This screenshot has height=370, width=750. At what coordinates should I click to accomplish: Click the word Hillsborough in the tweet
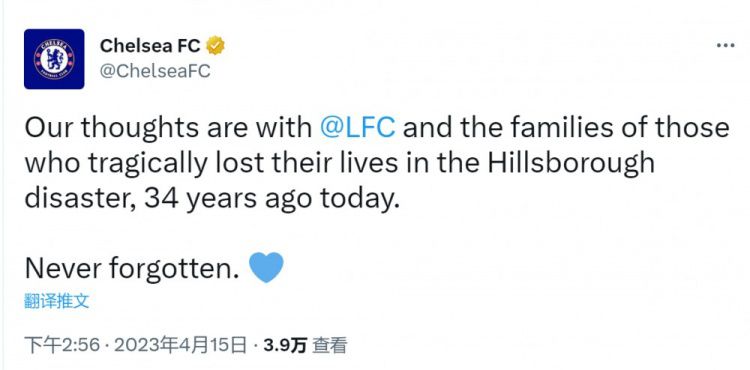click(x=571, y=163)
